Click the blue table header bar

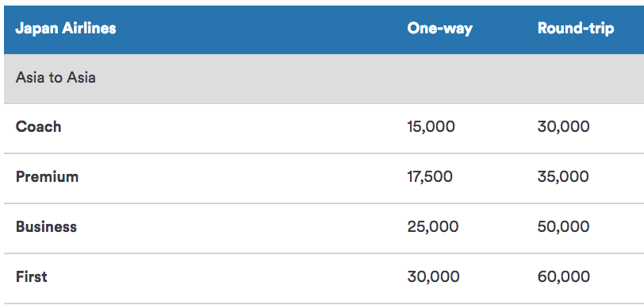[x=324, y=29]
